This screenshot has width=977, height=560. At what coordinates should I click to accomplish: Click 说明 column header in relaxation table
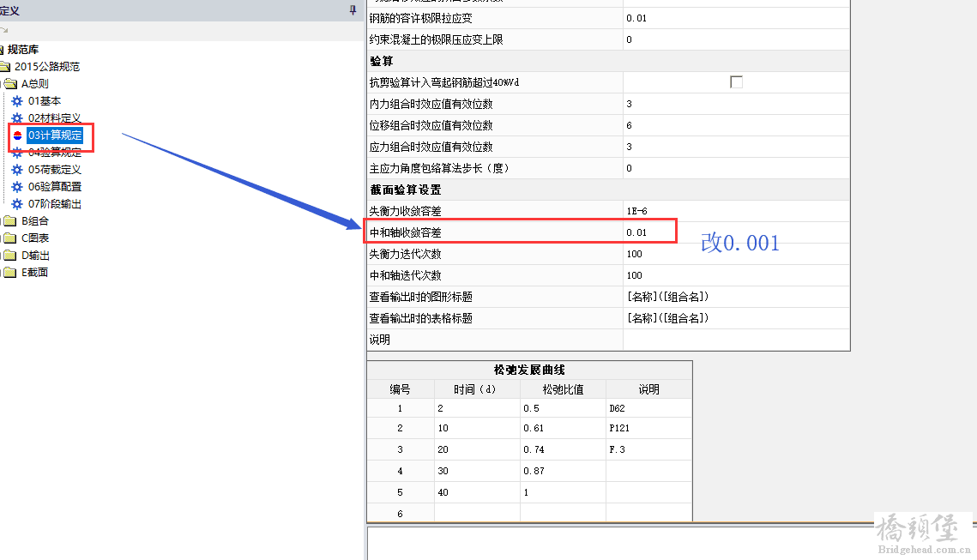click(648, 389)
